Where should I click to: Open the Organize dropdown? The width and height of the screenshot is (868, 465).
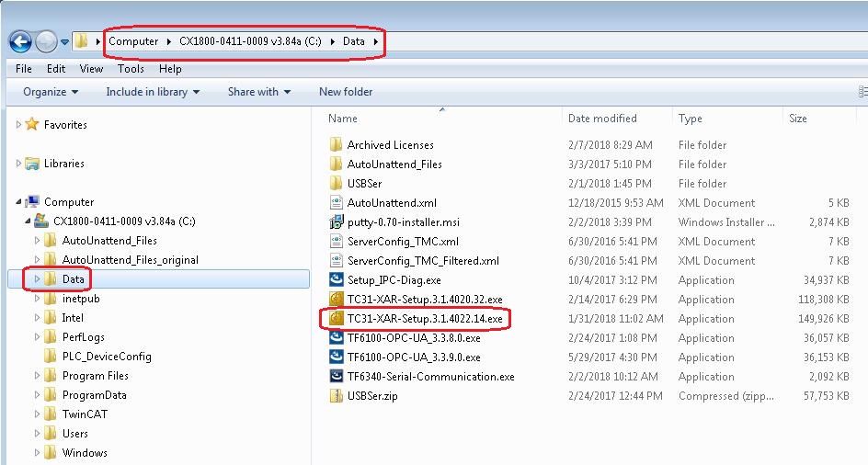51,92
